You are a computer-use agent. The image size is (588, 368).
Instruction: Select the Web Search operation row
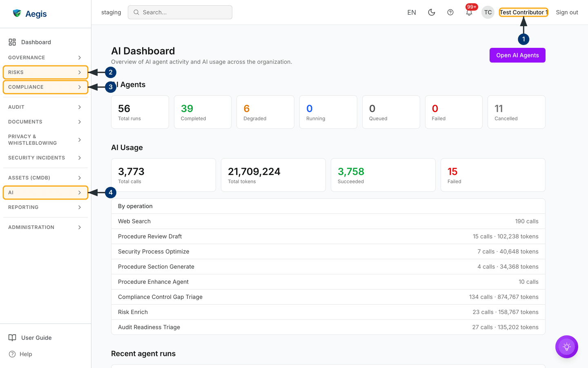tap(328, 221)
